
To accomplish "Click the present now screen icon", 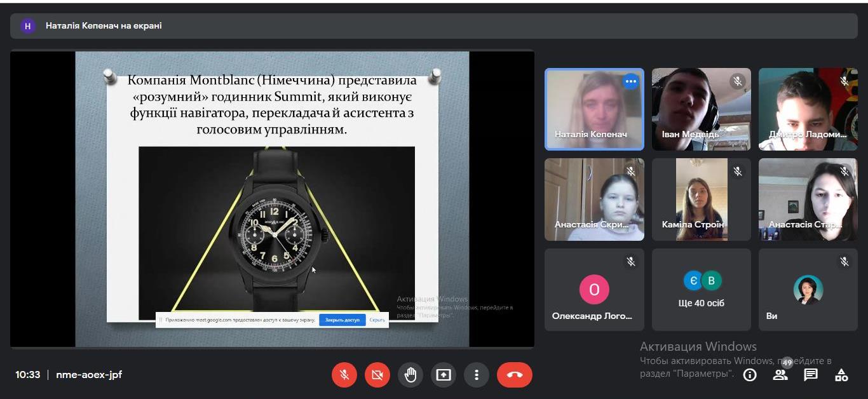I will pos(444,375).
